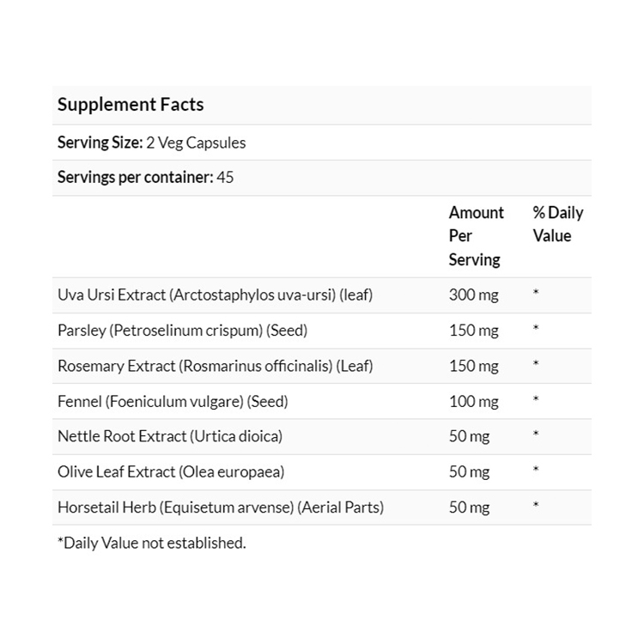This screenshot has width=644, height=644.
Task: Select the Rosemary Extract ingredient name
Action: [215, 366]
